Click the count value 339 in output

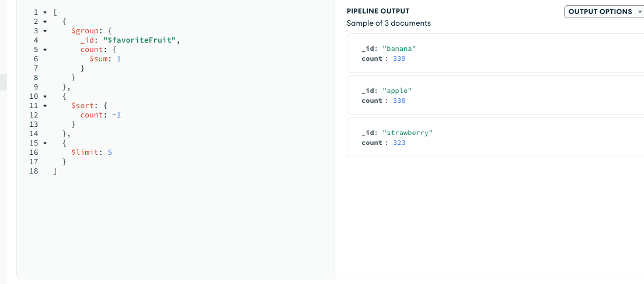399,58
